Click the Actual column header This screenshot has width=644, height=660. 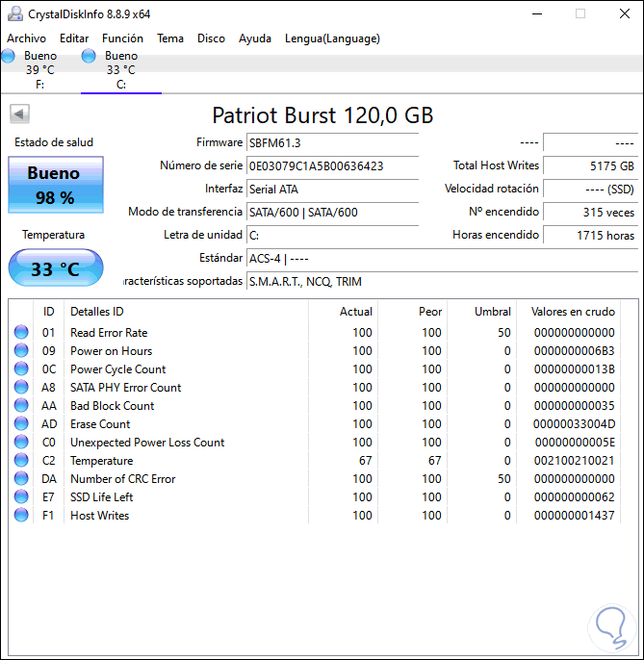tap(344, 312)
